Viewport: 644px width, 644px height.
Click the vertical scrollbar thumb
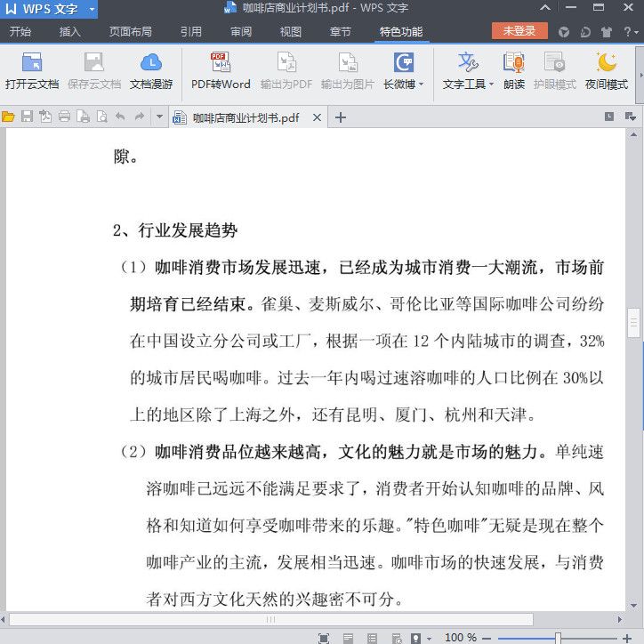(x=633, y=323)
